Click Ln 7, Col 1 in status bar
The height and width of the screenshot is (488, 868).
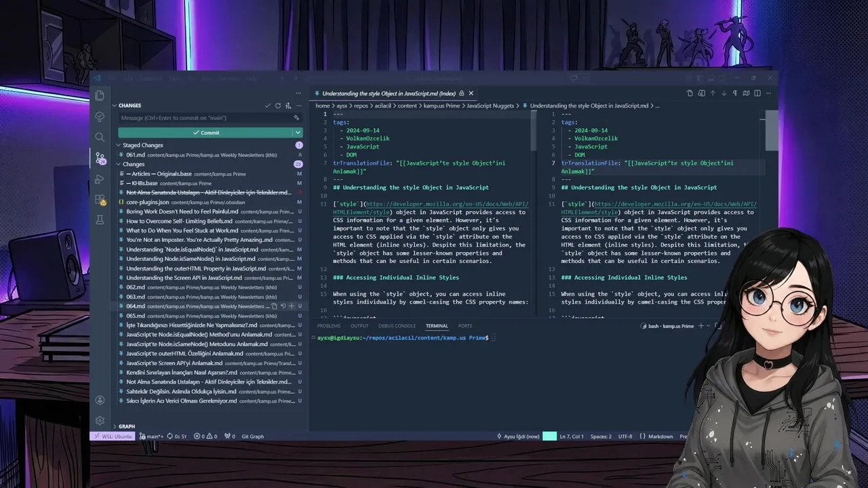(x=572, y=436)
